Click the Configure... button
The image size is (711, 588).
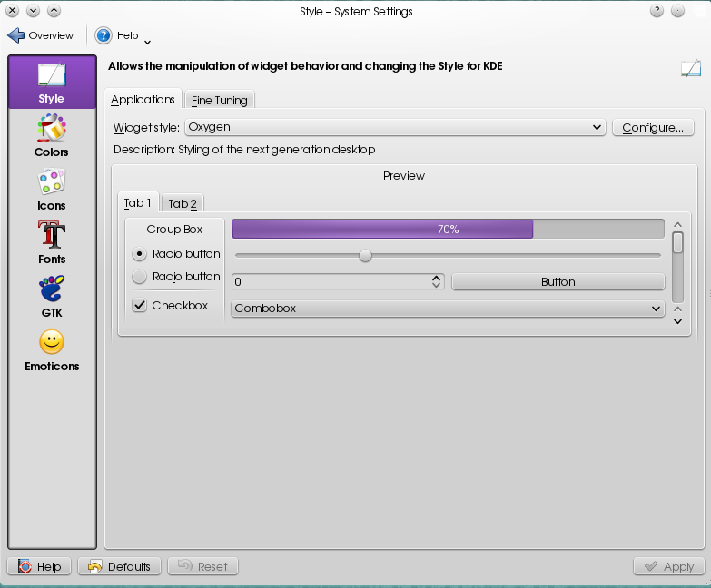653,127
